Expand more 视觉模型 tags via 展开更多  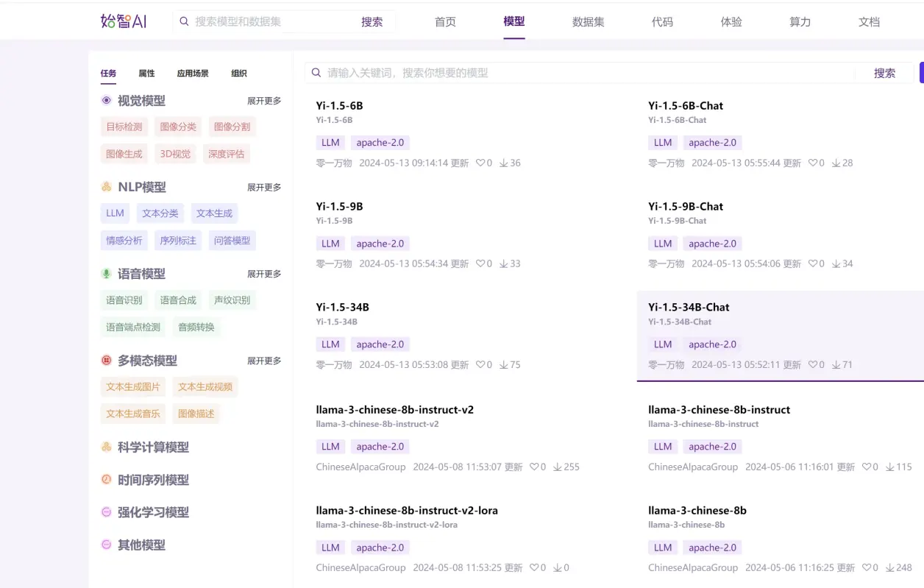tap(264, 101)
